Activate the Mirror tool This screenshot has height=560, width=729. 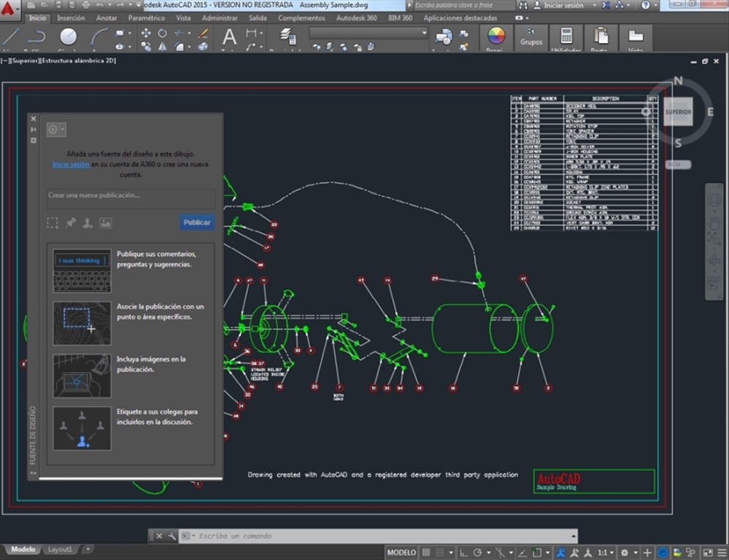click(162, 47)
